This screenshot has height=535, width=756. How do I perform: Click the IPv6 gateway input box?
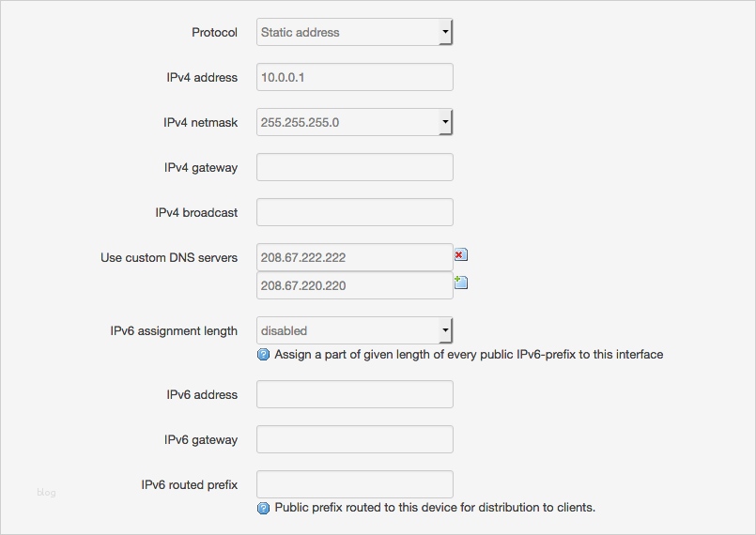pyautogui.click(x=354, y=439)
